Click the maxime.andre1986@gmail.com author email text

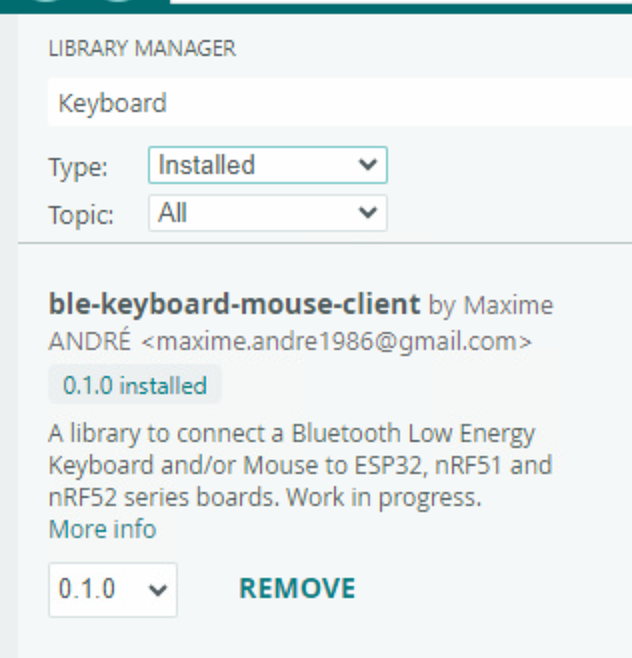tap(336, 342)
